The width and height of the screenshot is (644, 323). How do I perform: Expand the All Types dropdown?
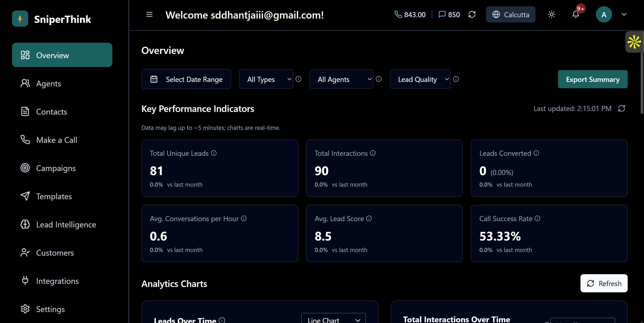pos(266,79)
